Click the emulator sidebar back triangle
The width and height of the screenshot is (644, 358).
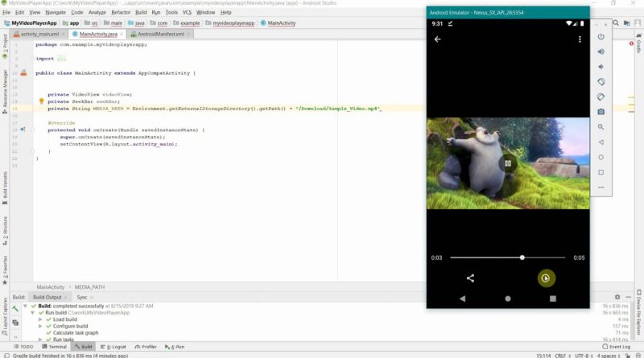pyautogui.click(x=601, y=142)
